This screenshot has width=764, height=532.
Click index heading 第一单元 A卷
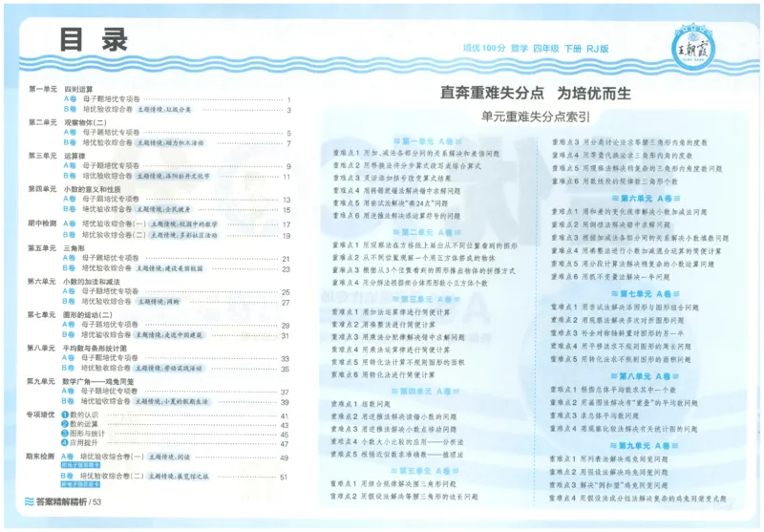(x=427, y=141)
